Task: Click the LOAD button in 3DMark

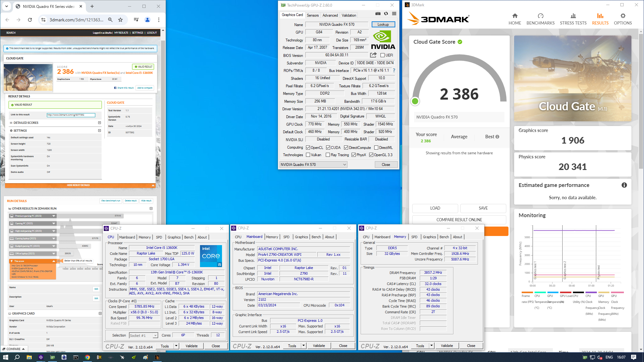Action: click(x=435, y=208)
